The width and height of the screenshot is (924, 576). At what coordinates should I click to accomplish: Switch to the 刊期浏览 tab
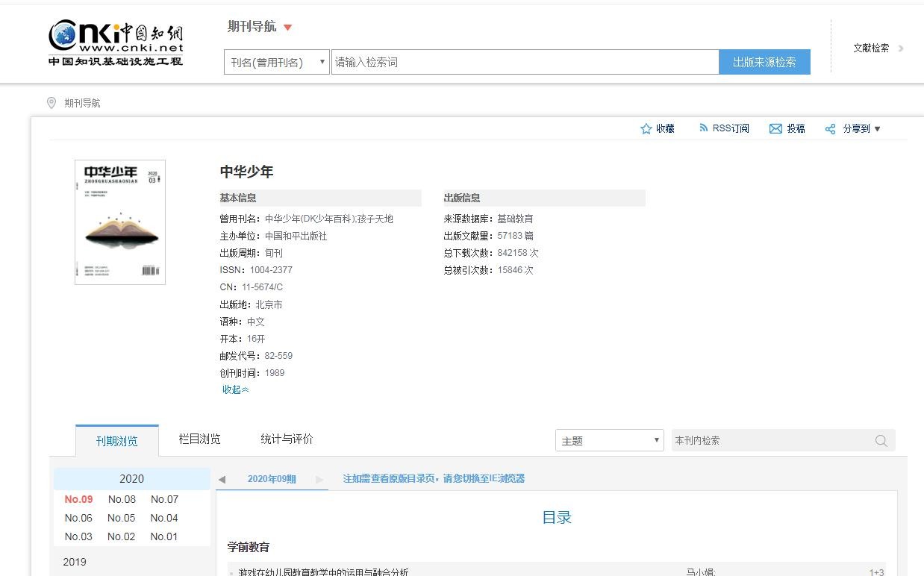(117, 441)
